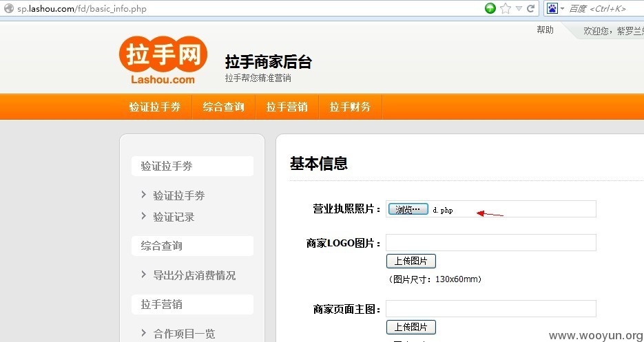The image size is (644, 342).
Task: Focus the 商家LOGO图片 input field
Action: pyautogui.click(x=491, y=243)
